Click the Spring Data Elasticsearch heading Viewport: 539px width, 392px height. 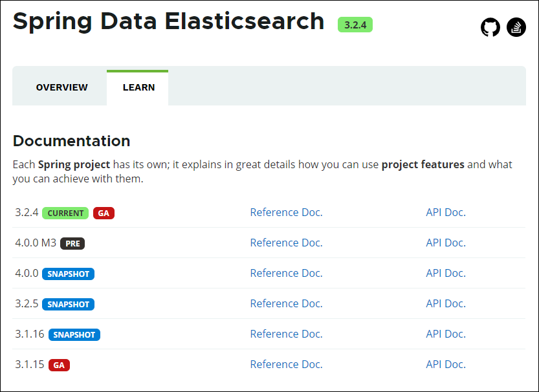(x=168, y=21)
